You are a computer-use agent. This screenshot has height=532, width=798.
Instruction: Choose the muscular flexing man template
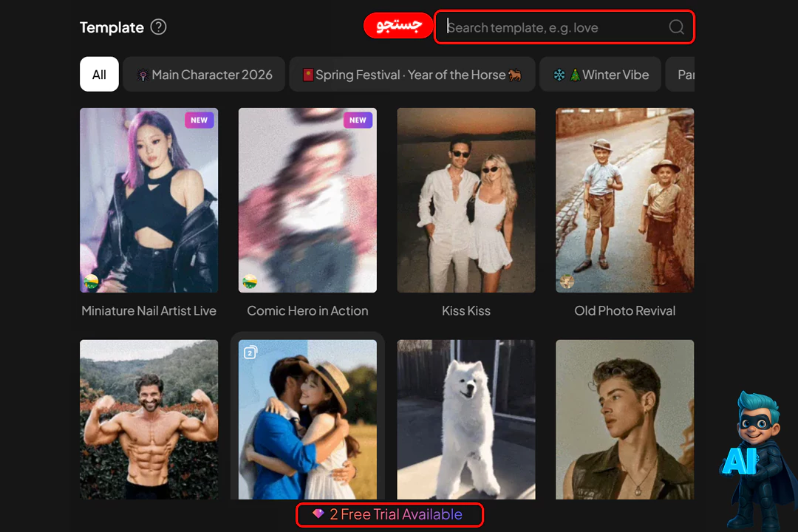click(x=149, y=419)
